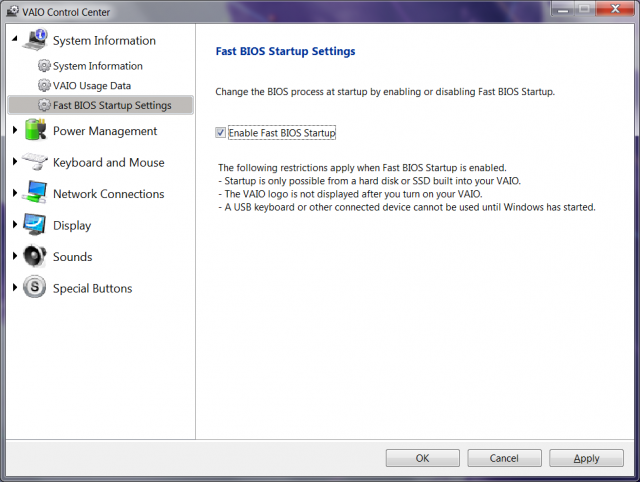Select the top-level System Information label

(104, 40)
